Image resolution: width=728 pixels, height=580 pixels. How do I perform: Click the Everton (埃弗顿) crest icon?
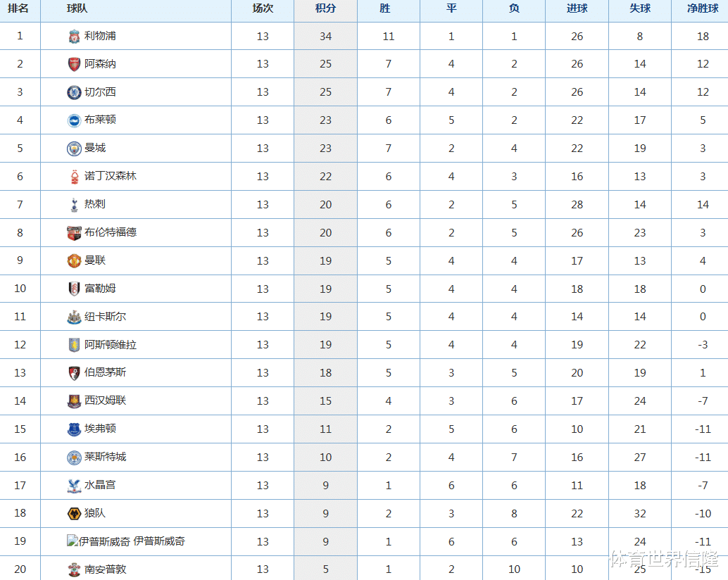(74, 429)
